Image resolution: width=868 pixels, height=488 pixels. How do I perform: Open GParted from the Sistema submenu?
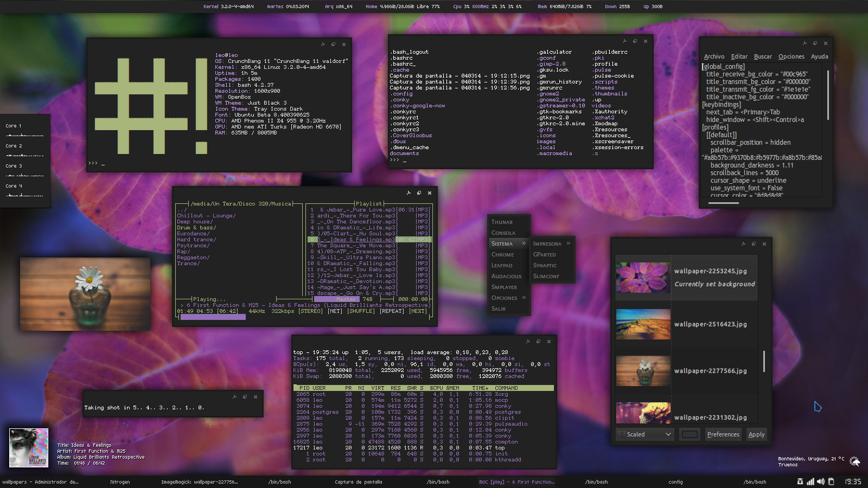click(552, 254)
